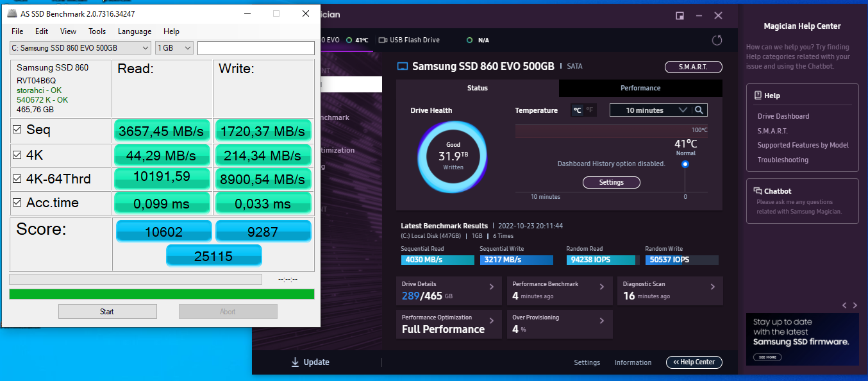Click the Random Read 94238 IOPS bar
This screenshot has width=868, height=381.
[603, 260]
